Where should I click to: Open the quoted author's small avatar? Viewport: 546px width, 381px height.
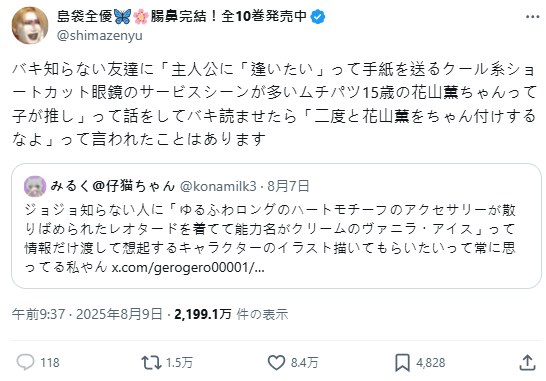pyautogui.click(x=35, y=186)
